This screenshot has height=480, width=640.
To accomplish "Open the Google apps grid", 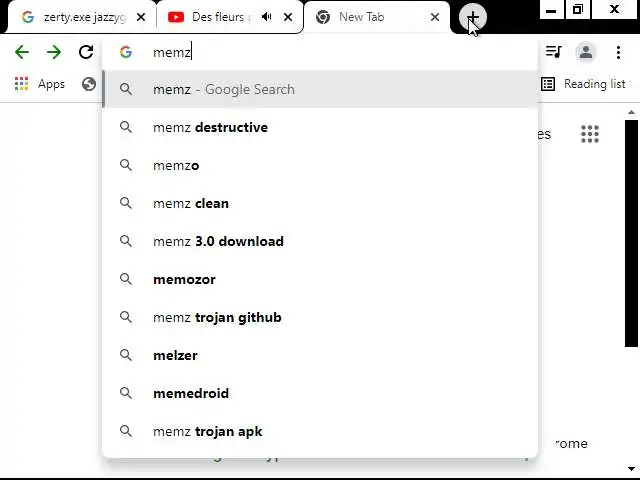I will tap(590, 134).
